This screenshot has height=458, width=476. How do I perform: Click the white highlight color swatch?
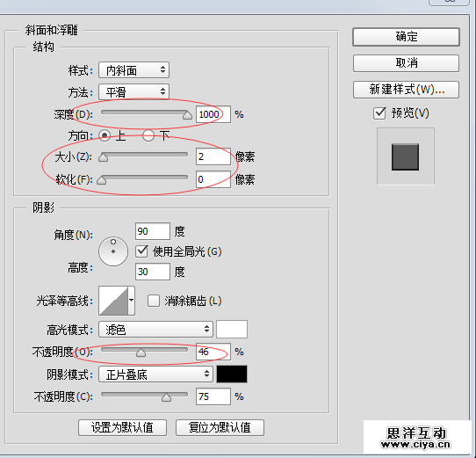(232, 329)
